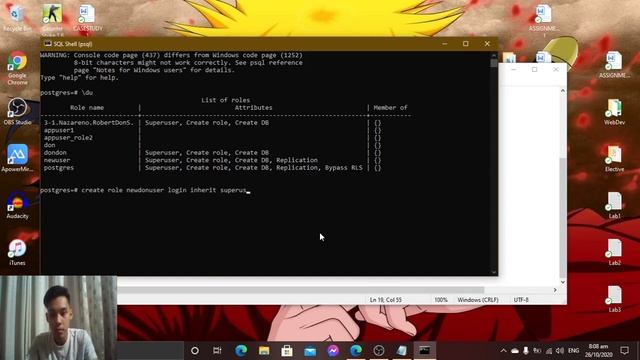Click SQL Shell scrollbar down arrow

tap(494, 272)
